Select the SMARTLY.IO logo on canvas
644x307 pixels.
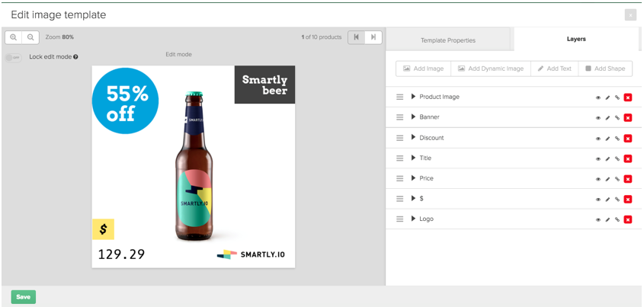(251, 254)
